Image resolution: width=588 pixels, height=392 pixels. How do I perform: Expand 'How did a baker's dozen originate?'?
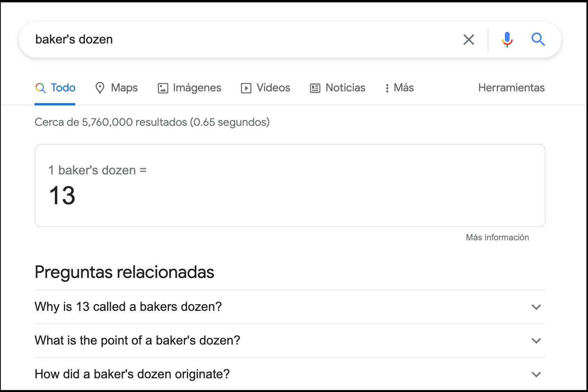pyautogui.click(x=536, y=374)
